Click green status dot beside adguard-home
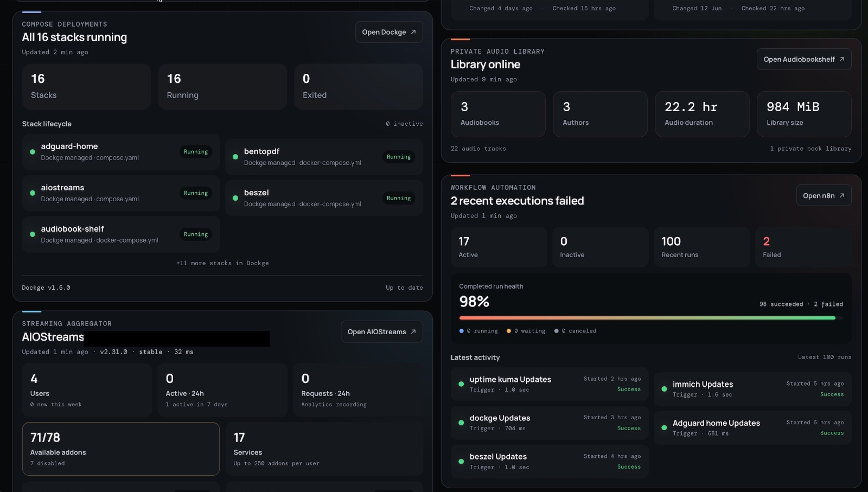 (33, 152)
